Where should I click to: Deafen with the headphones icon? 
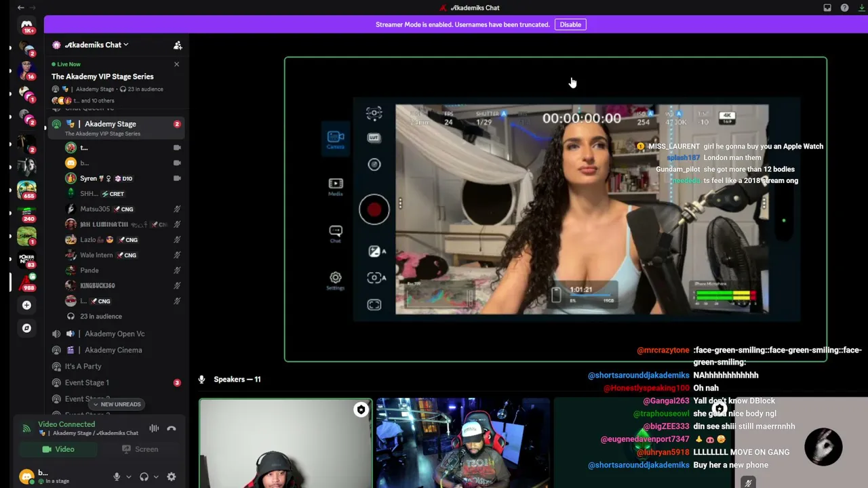click(x=144, y=477)
